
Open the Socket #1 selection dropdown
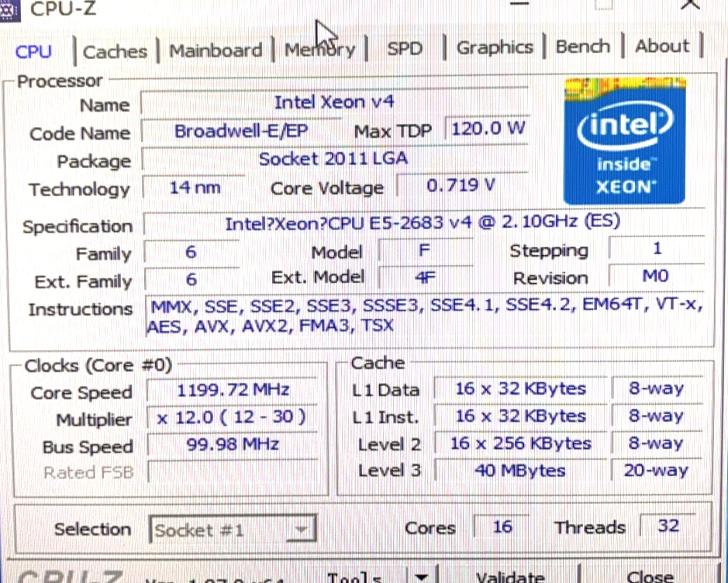233,530
